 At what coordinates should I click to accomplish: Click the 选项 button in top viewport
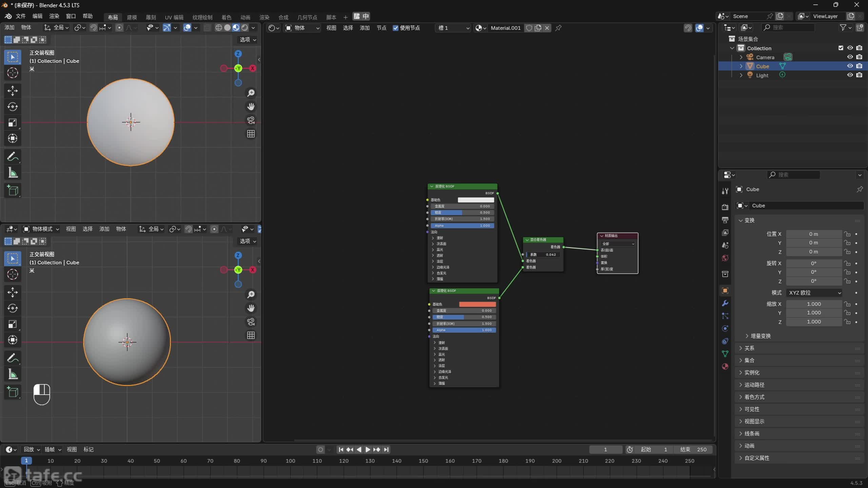click(x=248, y=40)
